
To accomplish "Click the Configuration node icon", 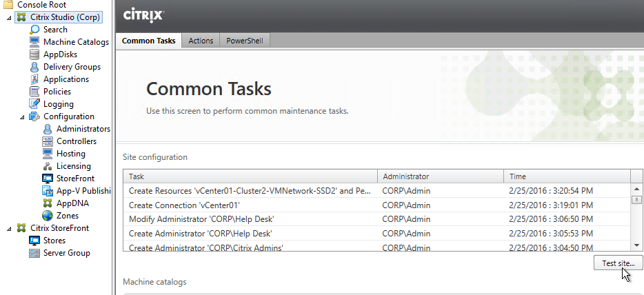I will pyautogui.click(x=34, y=116).
